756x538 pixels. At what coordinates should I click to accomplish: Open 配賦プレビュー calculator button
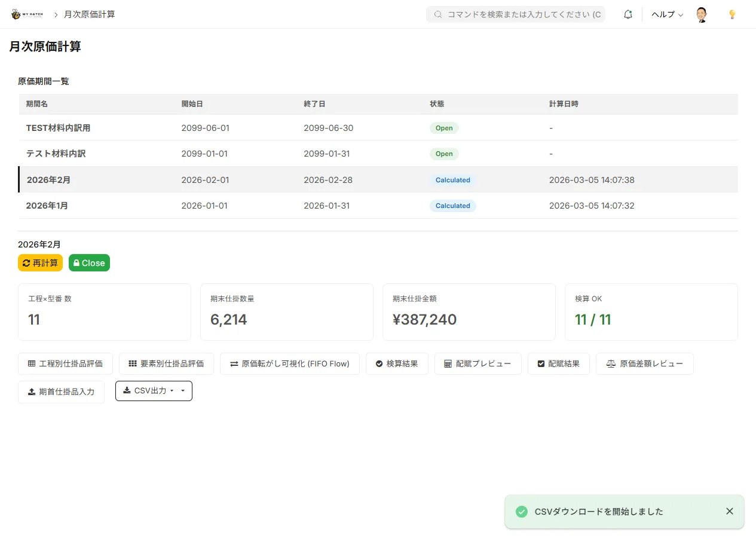click(x=477, y=363)
